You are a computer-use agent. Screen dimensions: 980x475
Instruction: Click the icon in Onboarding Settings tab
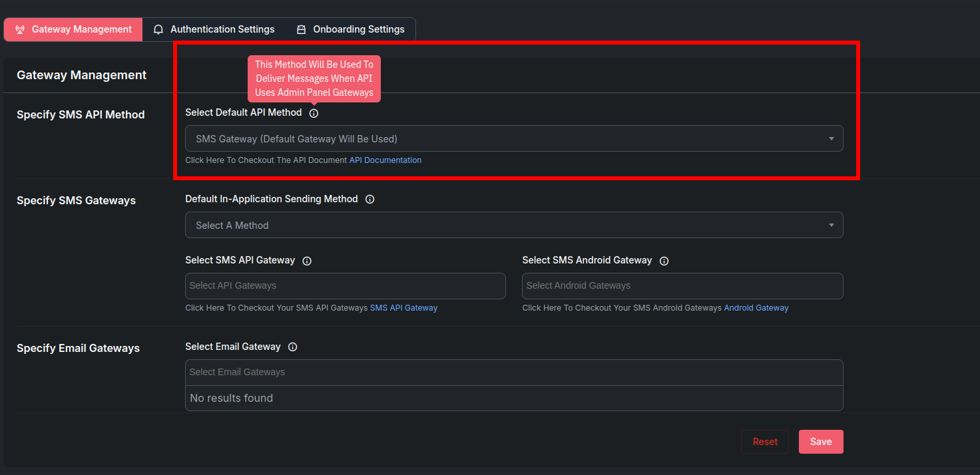pyautogui.click(x=302, y=30)
